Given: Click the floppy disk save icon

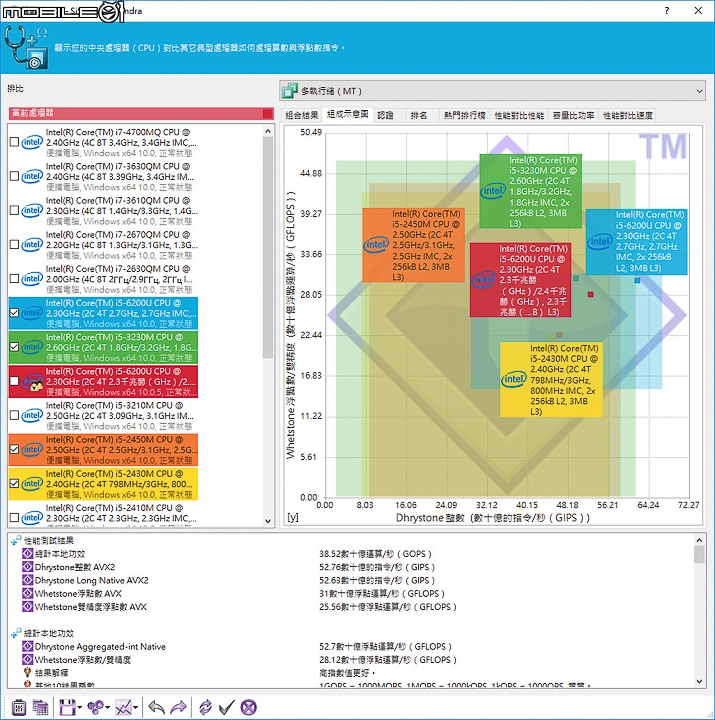Looking at the screenshot, I should tap(67, 707).
